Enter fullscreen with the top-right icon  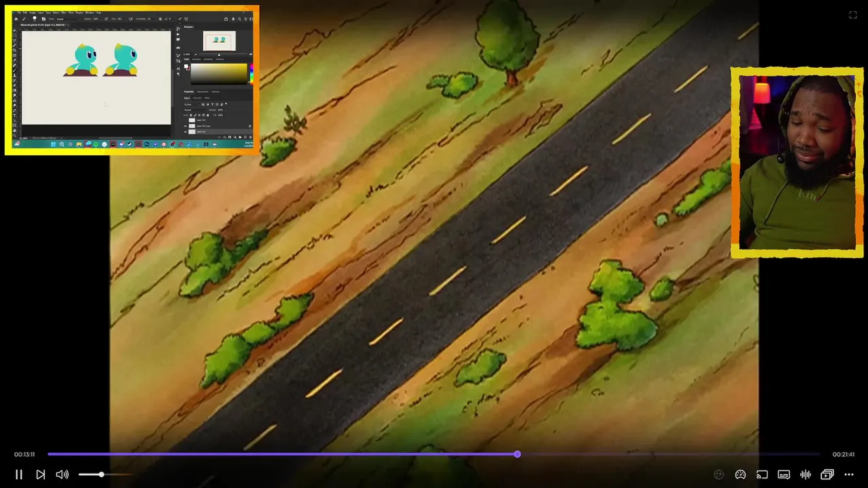point(853,15)
